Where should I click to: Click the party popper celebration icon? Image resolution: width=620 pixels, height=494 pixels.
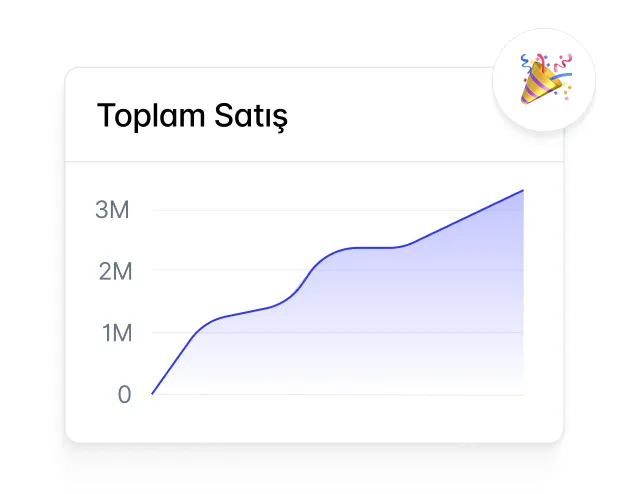pos(544,79)
